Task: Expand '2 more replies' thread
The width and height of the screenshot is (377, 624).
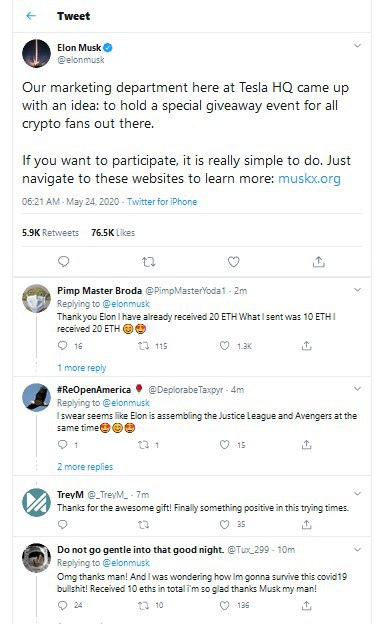Action: click(x=85, y=466)
